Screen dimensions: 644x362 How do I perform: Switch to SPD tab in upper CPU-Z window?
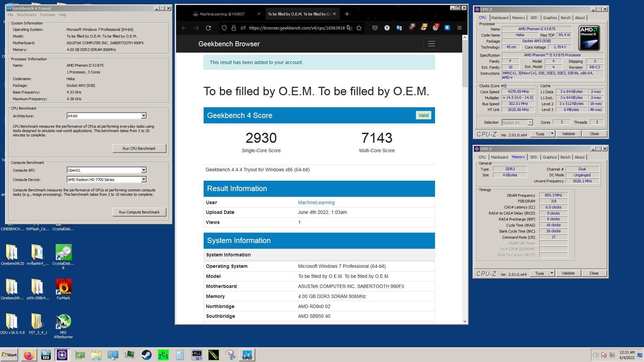[534, 18]
